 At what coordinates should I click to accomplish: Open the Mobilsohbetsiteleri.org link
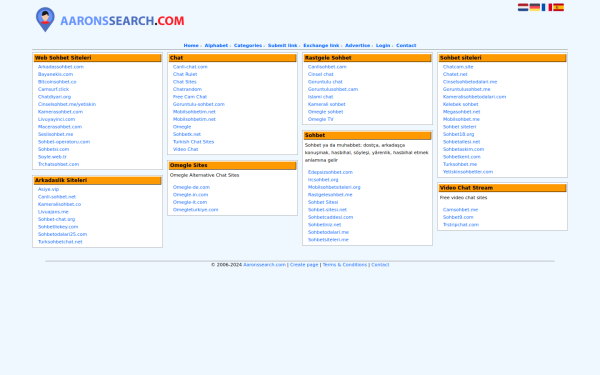[x=334, y=187]
